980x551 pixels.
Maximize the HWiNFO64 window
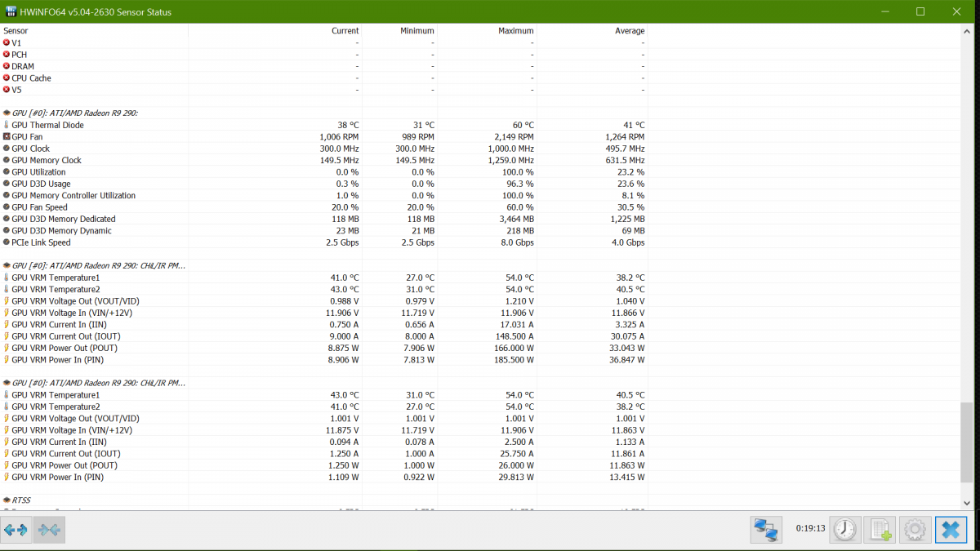pyautogui.click(x=920, y=11)
